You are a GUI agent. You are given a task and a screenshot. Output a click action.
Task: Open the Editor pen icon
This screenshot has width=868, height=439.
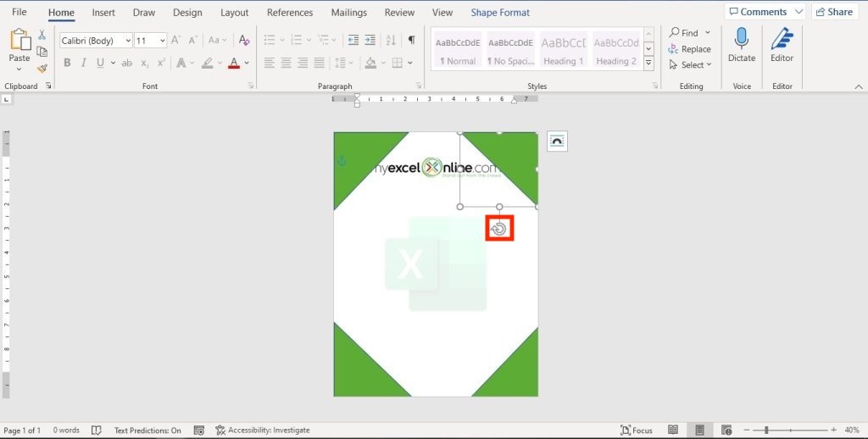(x=782, y=38)
